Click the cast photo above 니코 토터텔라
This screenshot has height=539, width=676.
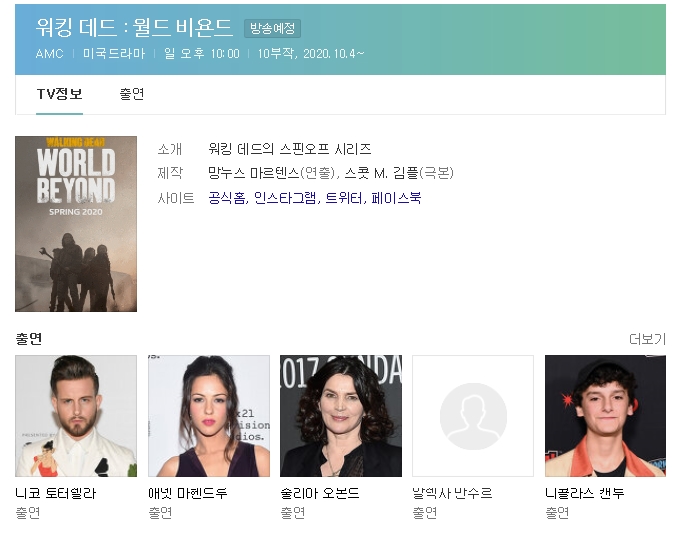tap(76, 415)
